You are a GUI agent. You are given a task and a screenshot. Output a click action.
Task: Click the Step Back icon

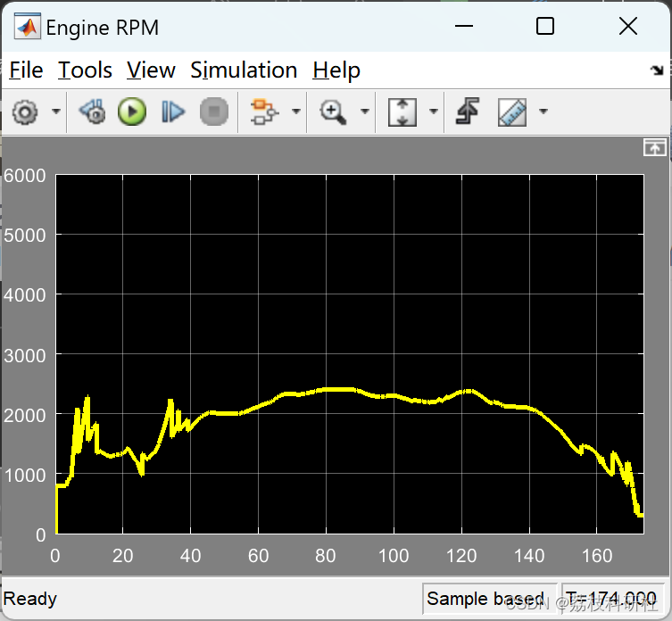pyautogui.click(x=93, y=112)
